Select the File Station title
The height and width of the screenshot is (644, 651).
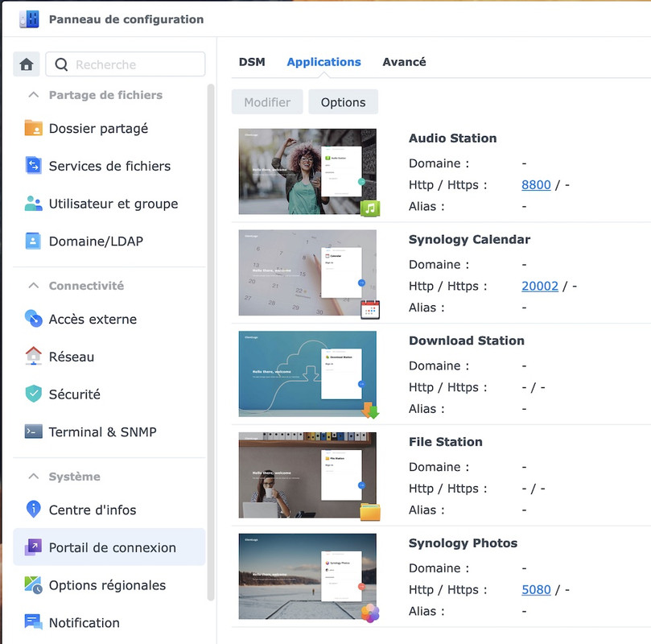coord(446,442)
